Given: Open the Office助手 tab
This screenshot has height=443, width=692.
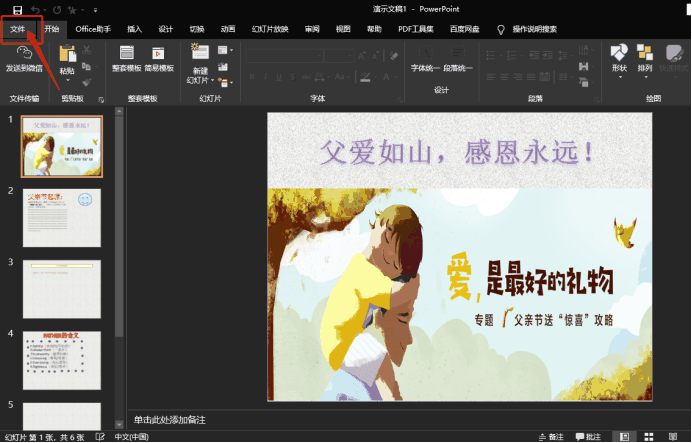Looking at the screenshot, I should [x=93, y=29].
